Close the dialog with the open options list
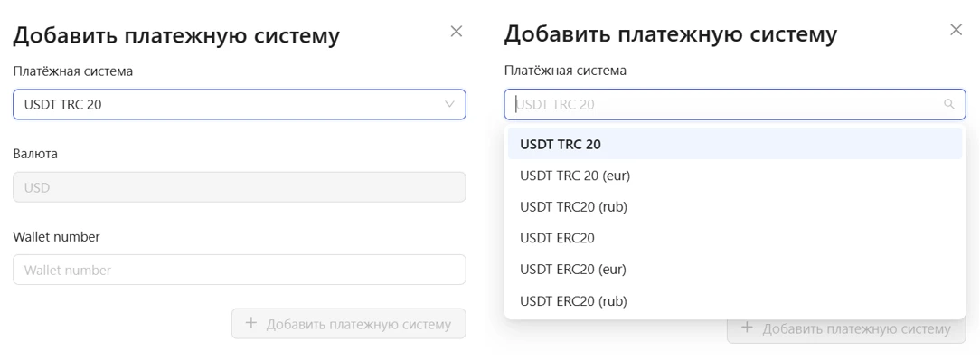The height and width of the screenshot is (361, 980). 956,30
